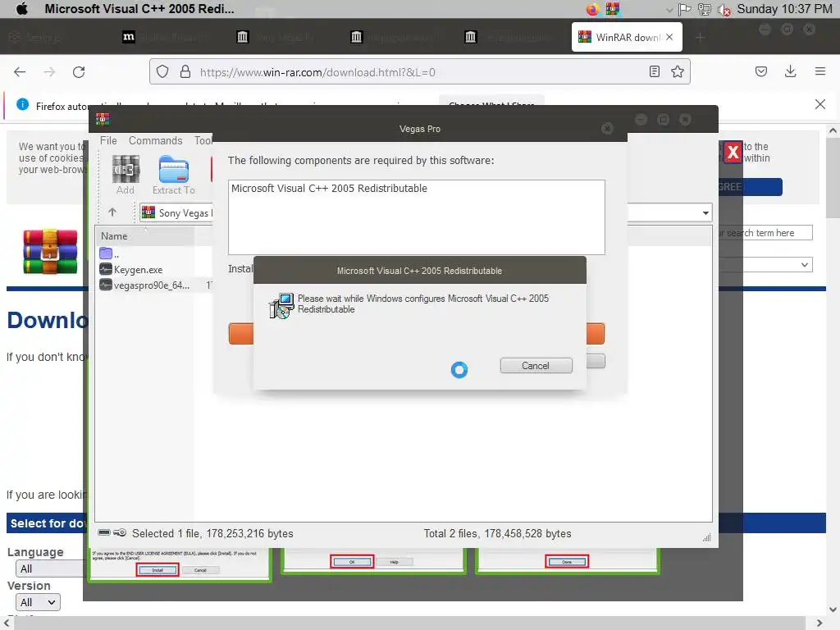Viewport: 840px width, 630px height.
Task: Click the scrollbar down arrow on the page
Action: [833, 609]
